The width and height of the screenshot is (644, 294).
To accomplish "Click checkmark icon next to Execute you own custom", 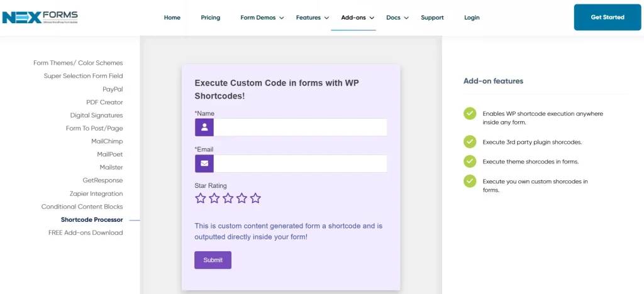I will coord(470,181).
